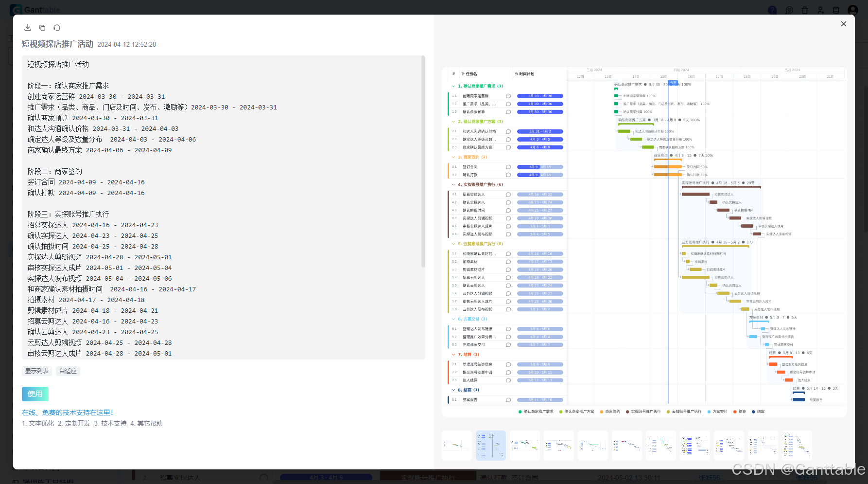Click circle icon in row 拍摄素材
868x484 pixels.
pyautogui.click(x=508, y=262)
